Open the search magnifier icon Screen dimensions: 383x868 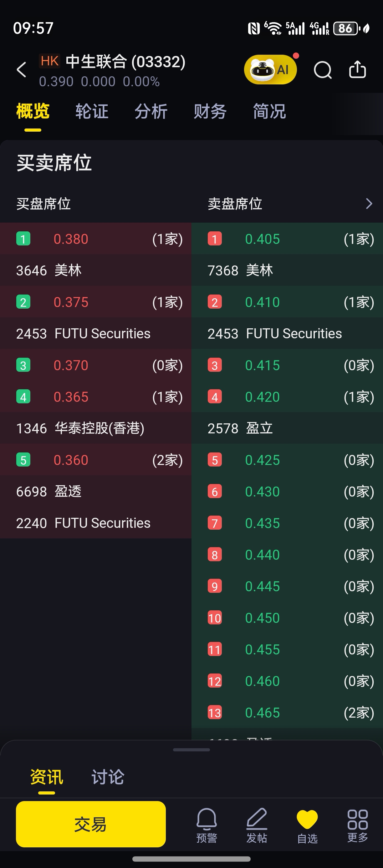point(323,70)
